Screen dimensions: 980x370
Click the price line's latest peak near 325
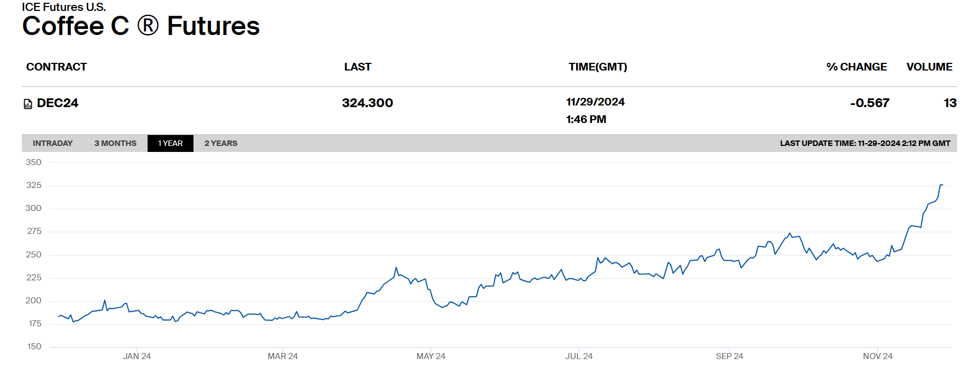(x=941, y=185)
